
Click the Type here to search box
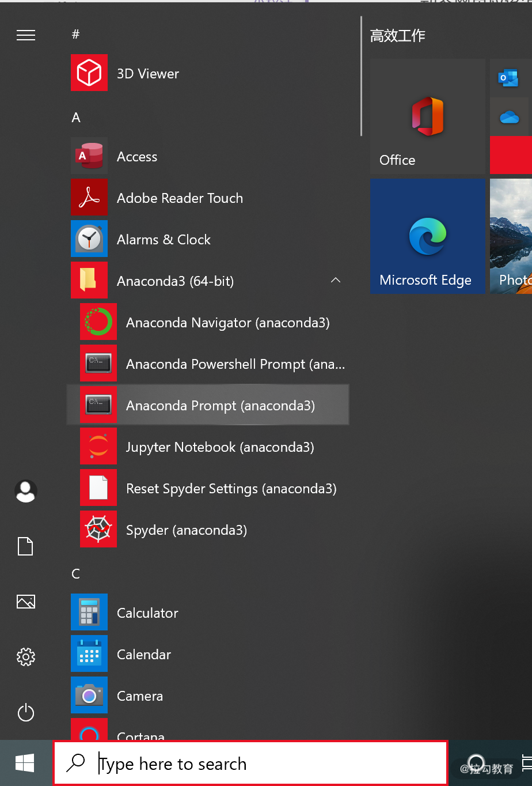point(250,763)
